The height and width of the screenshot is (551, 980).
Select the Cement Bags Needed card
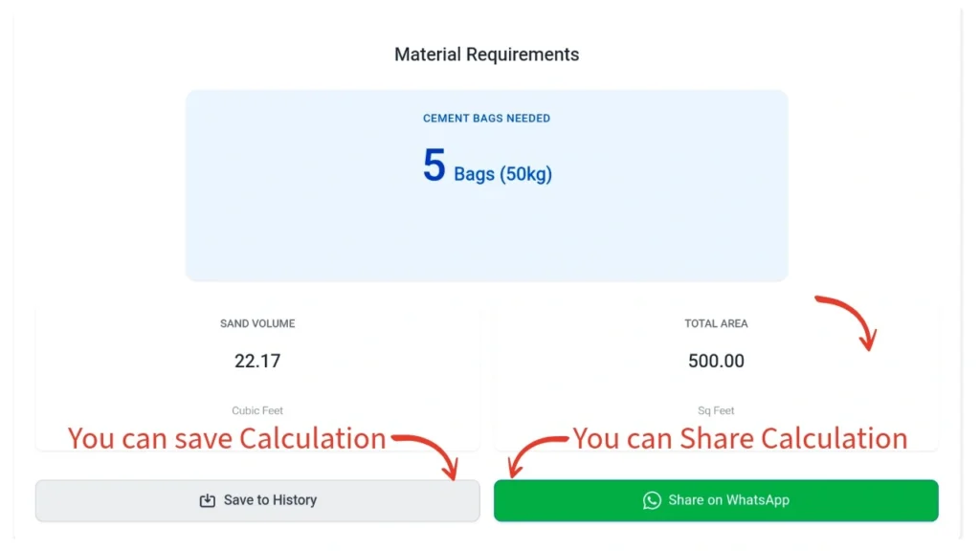(x=486, y=185)
